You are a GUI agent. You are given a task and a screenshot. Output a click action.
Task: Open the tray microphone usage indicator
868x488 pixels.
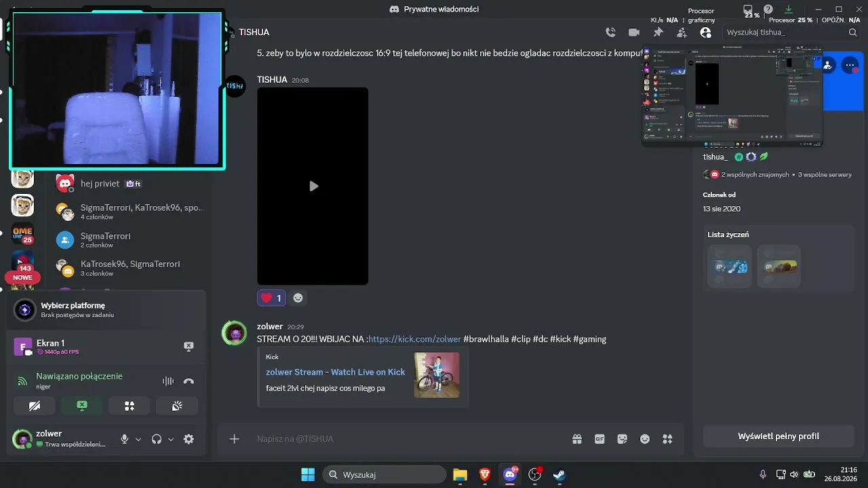click(763, 474)
